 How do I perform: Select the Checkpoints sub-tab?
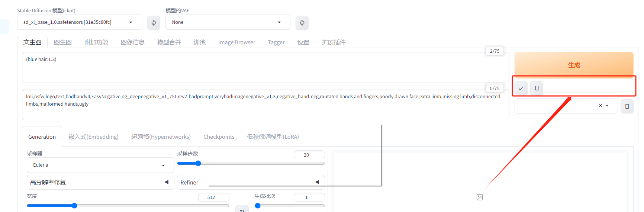click(x=219, y=137)
